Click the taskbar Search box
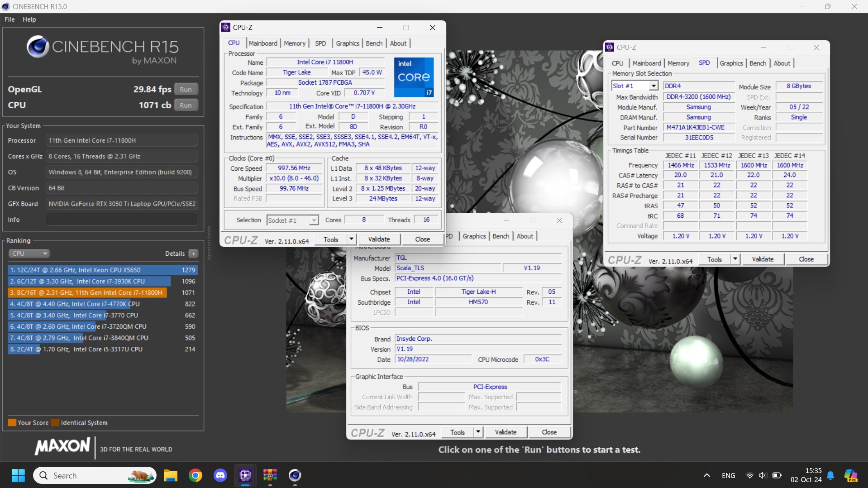 click(x=95, y=475)
